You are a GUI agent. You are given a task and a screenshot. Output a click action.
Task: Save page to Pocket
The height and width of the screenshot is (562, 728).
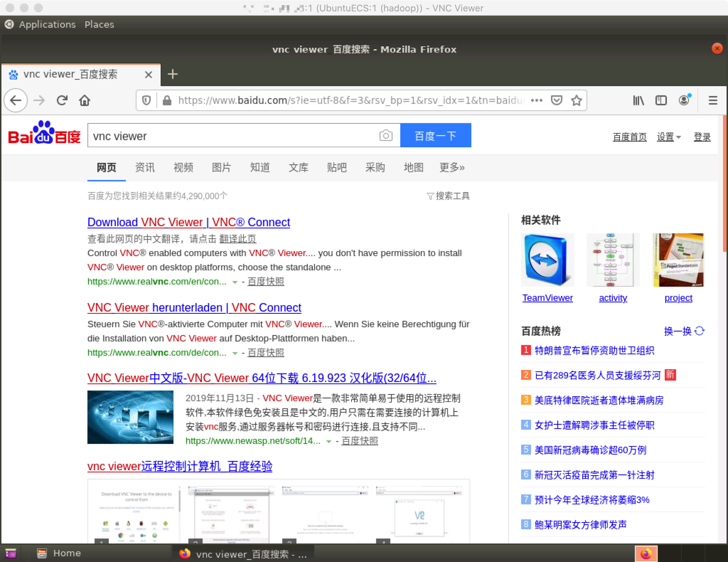556,101
